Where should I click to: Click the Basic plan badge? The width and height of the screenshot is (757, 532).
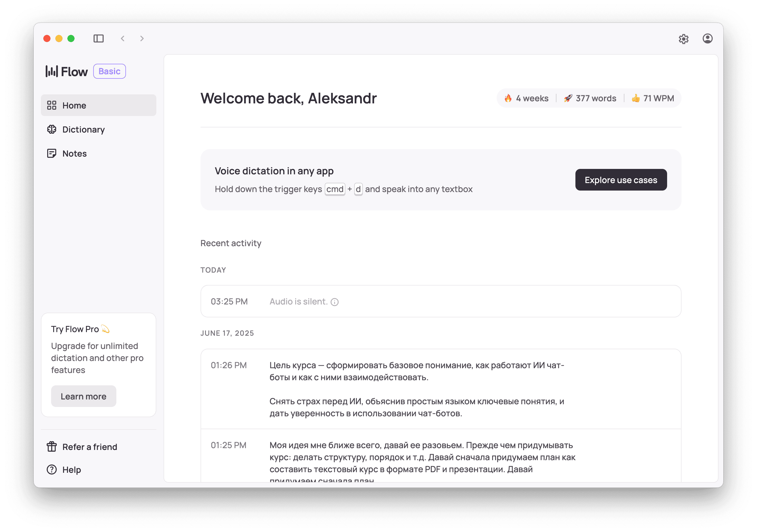click(x=109, y=72)
